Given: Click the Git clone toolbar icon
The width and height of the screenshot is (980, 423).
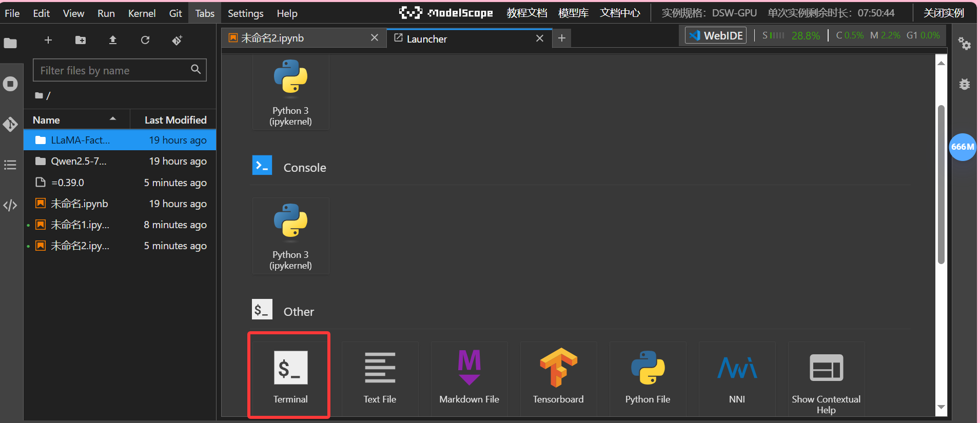Looking at the screenshot, I should tap(177, 40).
